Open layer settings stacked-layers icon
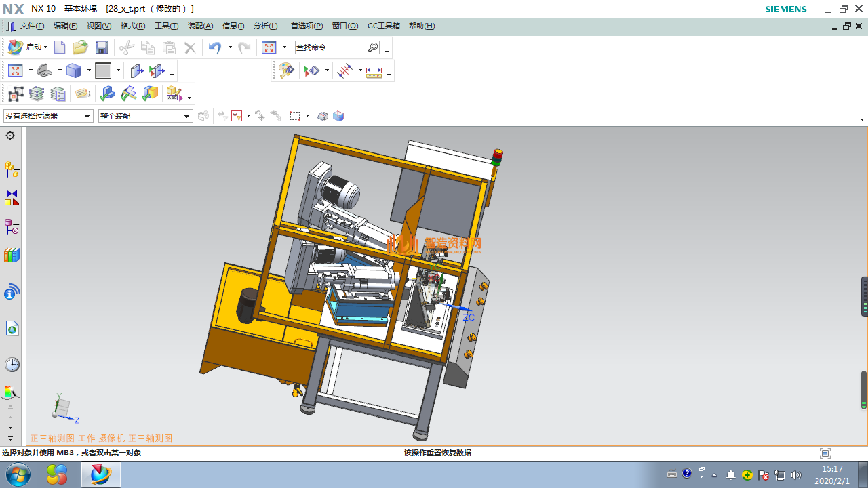The image size is (868, 488). coord(37,94)
